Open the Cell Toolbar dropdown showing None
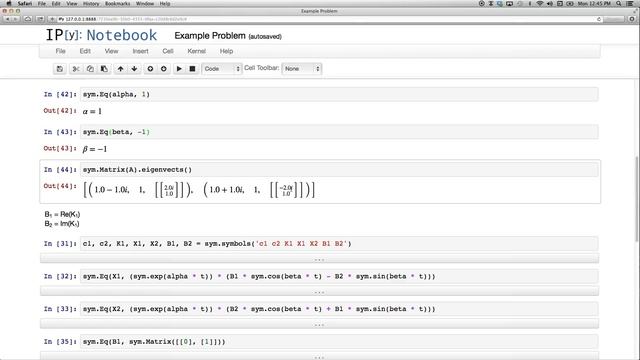Screen dimensions: 640x360 coord(302,69)
